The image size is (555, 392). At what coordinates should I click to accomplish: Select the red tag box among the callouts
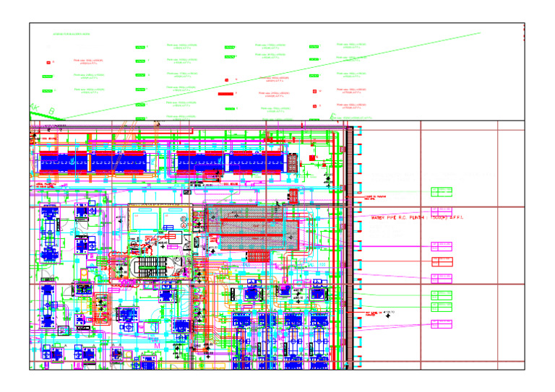(x=442, y=262)
